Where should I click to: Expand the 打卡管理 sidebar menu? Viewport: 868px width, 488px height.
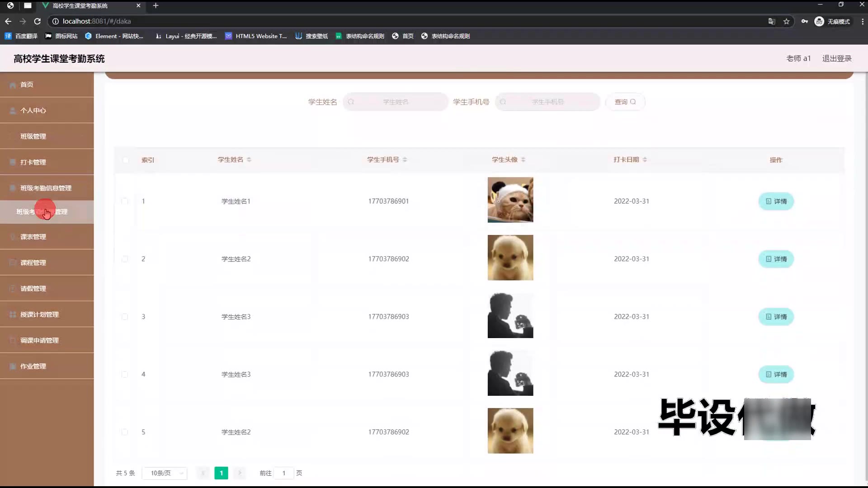coord(33,162)
